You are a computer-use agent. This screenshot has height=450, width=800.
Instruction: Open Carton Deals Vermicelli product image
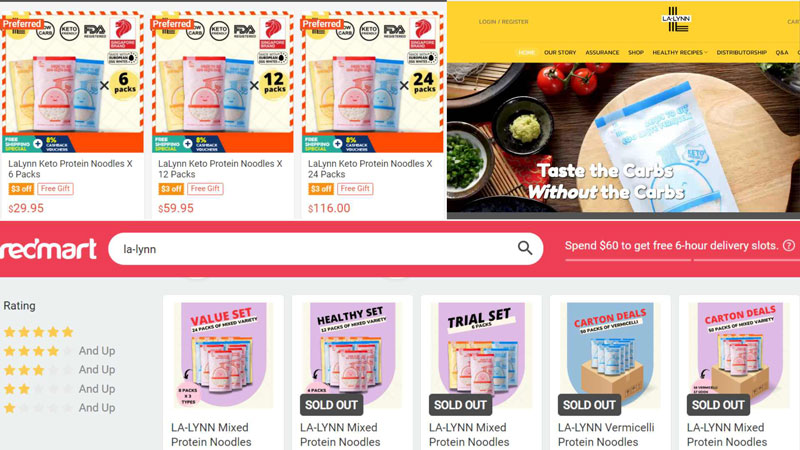610,355
